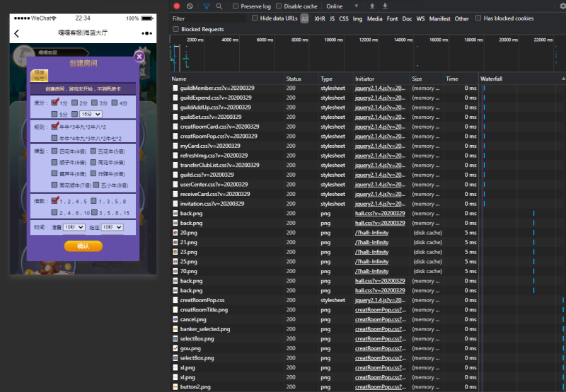Enable Preserve log checkbox
Screen dimensions: 566x392
click(236, 6)
